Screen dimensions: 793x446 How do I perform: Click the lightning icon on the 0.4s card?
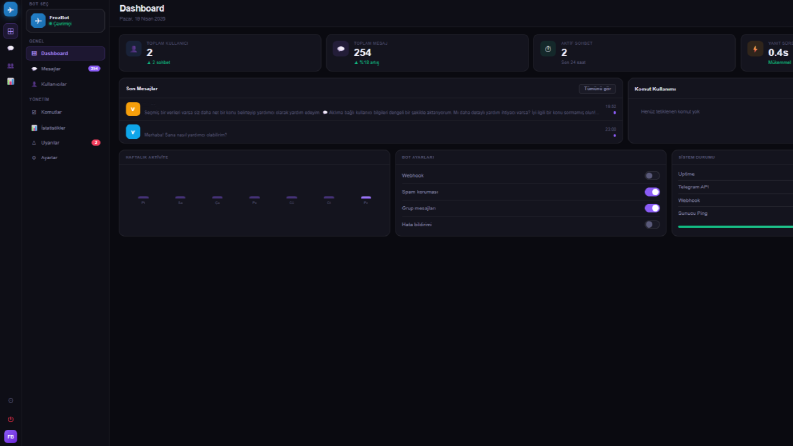point(755,49)
